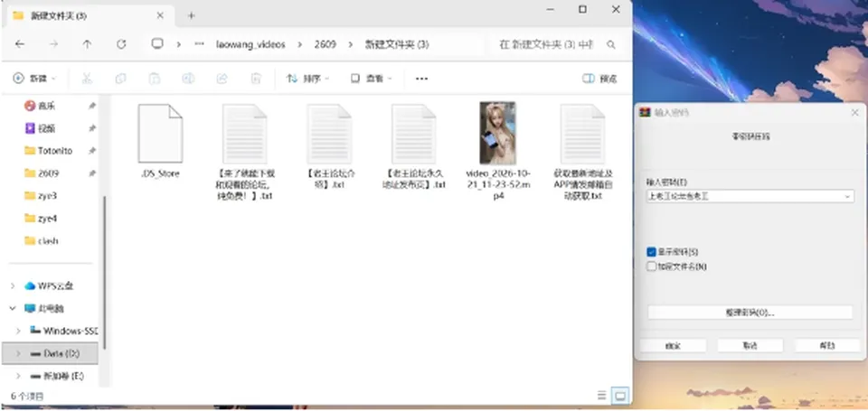Open 视频 in the sidebar

pos(46,128)
